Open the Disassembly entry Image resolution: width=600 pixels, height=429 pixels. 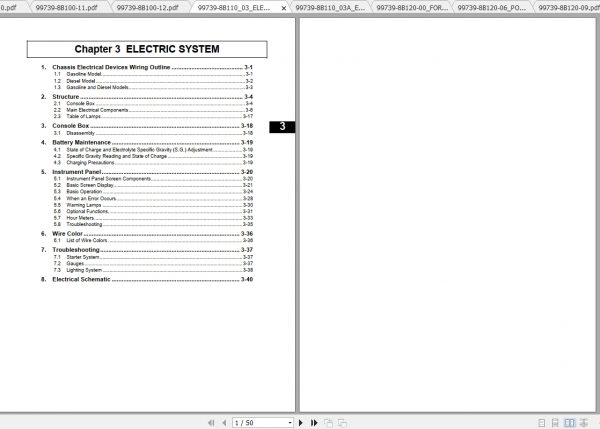pyautogui.click(x=153, y=133)
